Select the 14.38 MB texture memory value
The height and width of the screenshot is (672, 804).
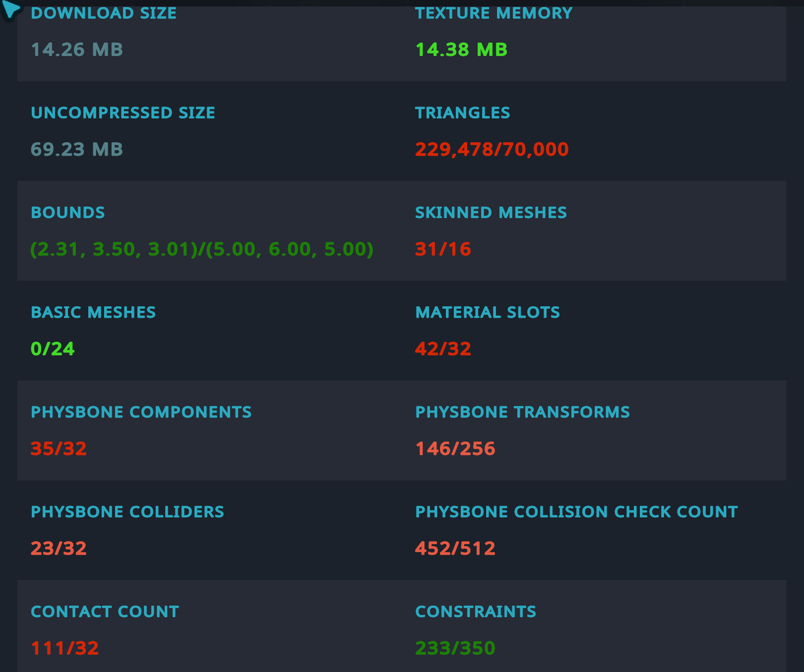click(x=461, y=50)
